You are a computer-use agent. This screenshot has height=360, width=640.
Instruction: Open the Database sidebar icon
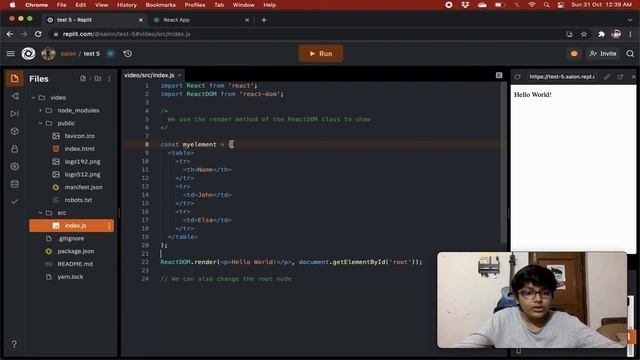pos(15,184)
